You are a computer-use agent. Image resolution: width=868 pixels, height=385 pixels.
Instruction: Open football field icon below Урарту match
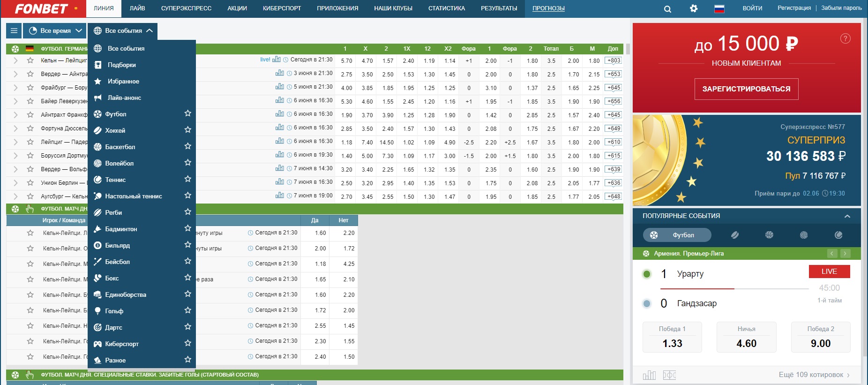[669, 375]
